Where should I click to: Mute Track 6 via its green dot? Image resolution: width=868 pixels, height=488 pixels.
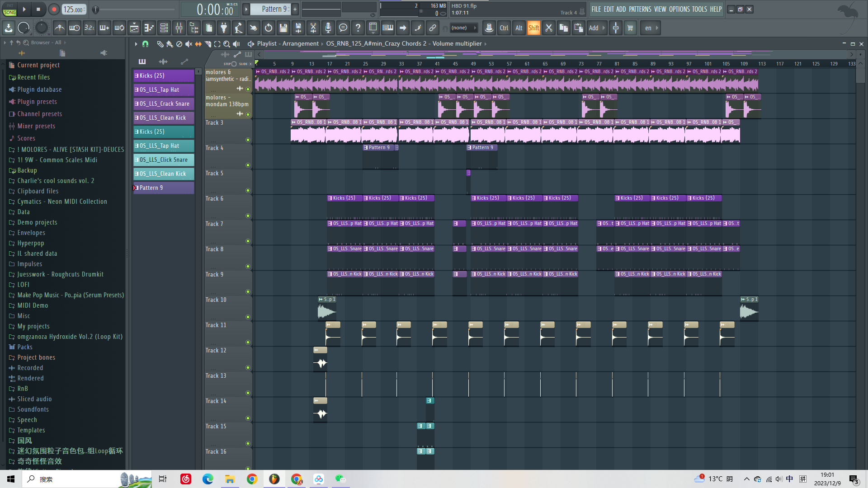point(248,216)
